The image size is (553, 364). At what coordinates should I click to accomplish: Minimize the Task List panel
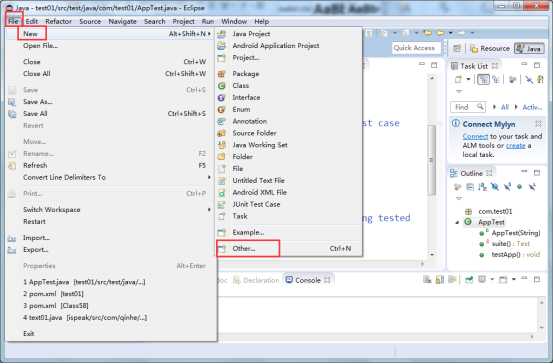click(524, 64)
